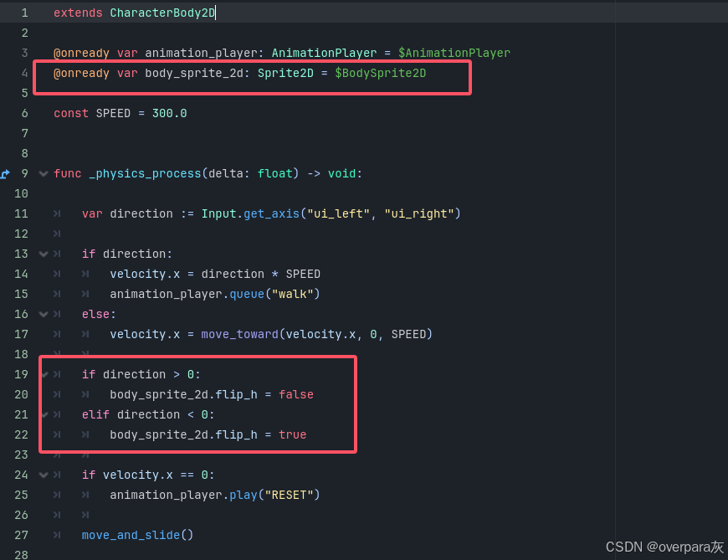Click line number 6 in the gutter
Image resolution: width=728 pixels, height=560 pixels.
[24, 113]
